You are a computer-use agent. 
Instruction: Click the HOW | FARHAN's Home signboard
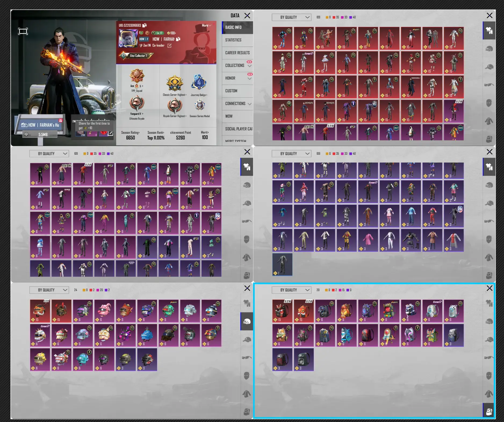tap(40, 125)
